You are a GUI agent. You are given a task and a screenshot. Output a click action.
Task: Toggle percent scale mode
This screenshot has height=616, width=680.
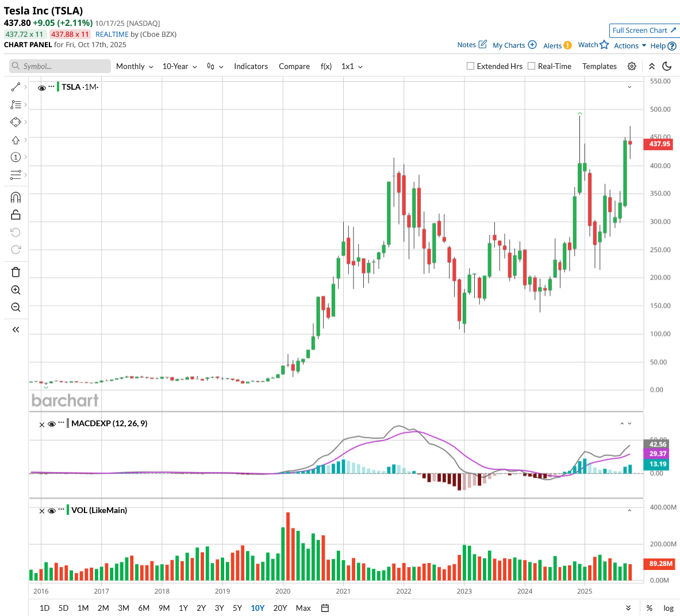(x=649, y=608)
